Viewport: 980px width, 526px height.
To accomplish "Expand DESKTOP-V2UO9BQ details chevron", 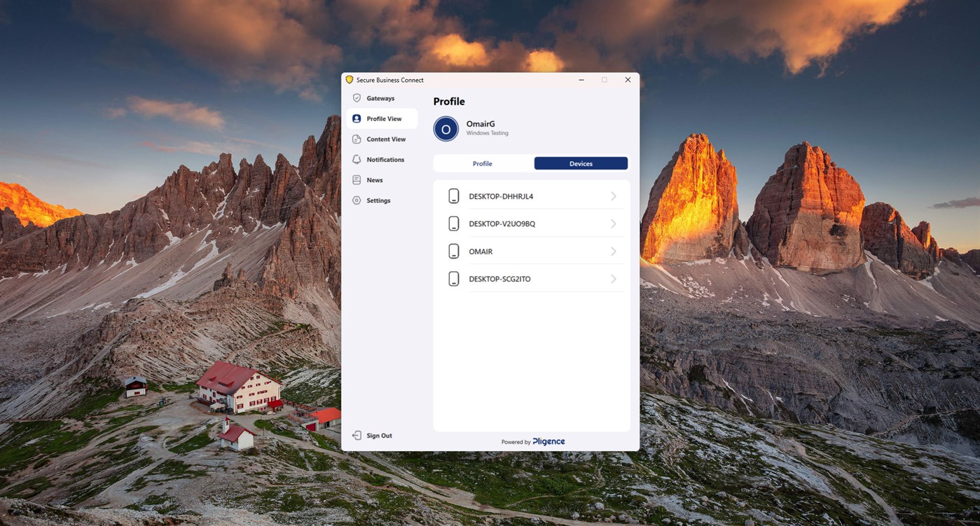I will point(614,223).
